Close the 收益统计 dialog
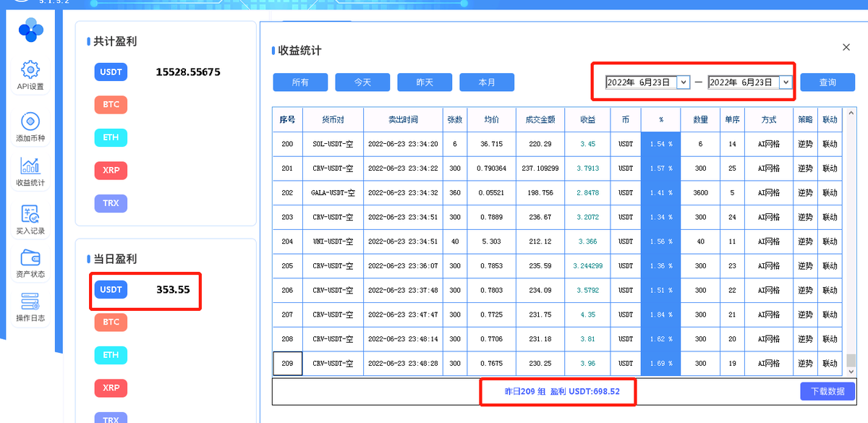Viewport: 868px width, 423px height. pyautogui.click(x=846, y=47)
